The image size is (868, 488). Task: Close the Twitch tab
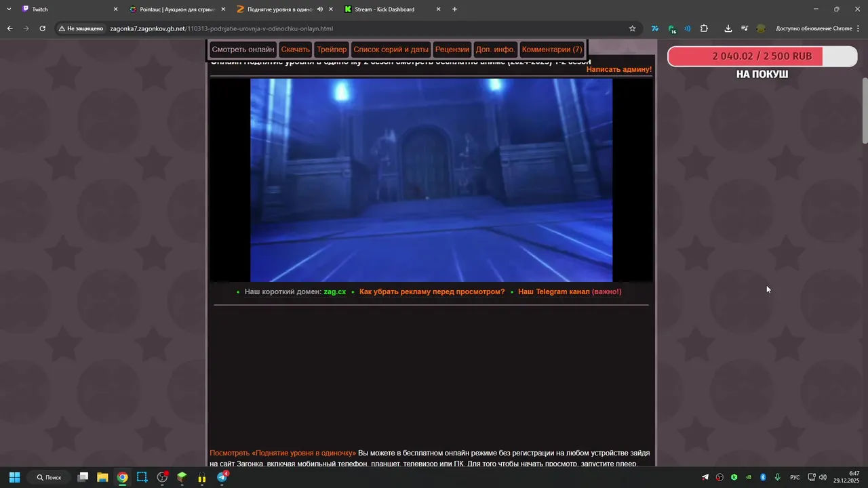(x=115, y=9)
